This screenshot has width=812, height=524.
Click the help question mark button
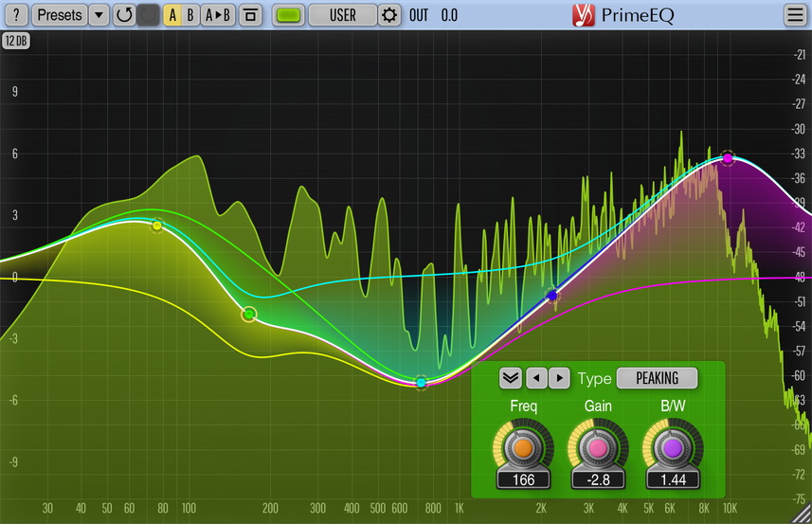(x=16, y=15)
